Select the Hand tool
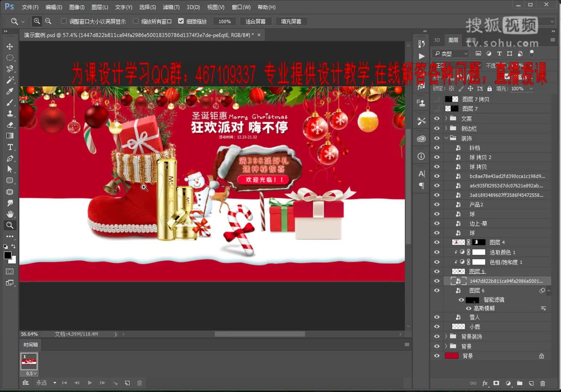Screen dimensions: 561x392 10,214
